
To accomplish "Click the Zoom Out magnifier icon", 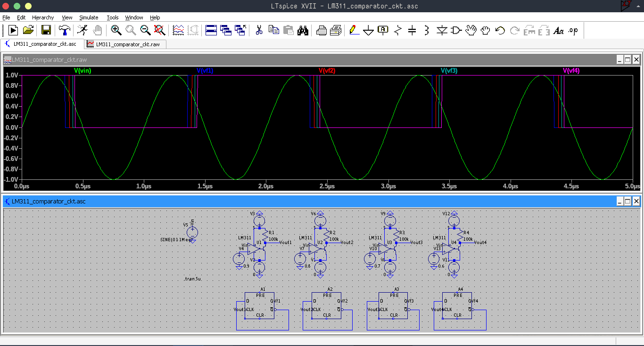I will (145, 30).
